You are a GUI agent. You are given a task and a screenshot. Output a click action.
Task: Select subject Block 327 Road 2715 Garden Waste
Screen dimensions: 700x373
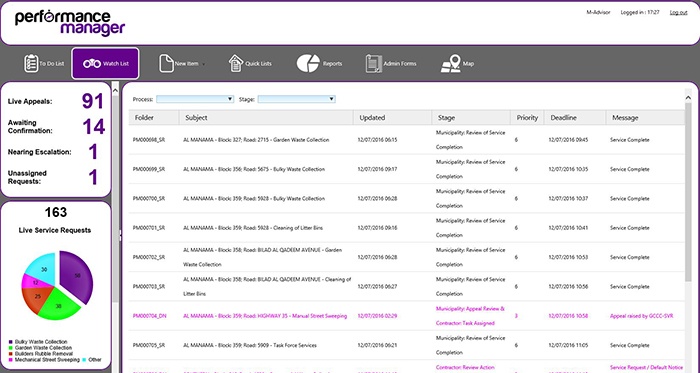(x=256, y=140)
